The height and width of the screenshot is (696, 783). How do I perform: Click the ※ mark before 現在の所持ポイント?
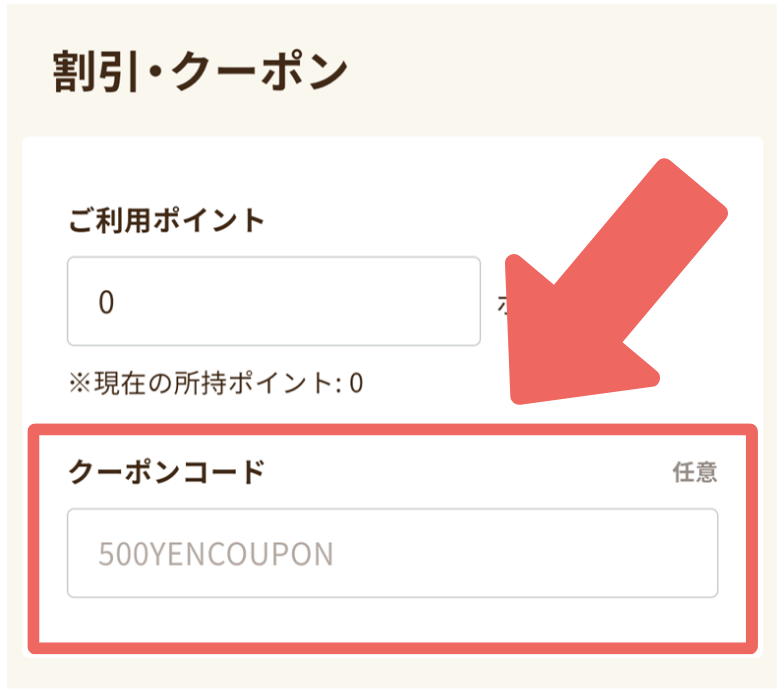tap(78, 382)
